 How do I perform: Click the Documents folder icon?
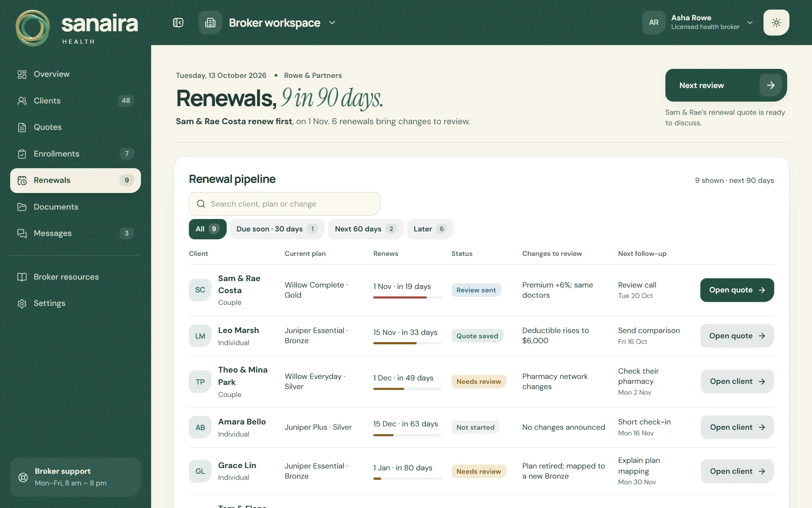pyautogui.click(x=22, y=207)
